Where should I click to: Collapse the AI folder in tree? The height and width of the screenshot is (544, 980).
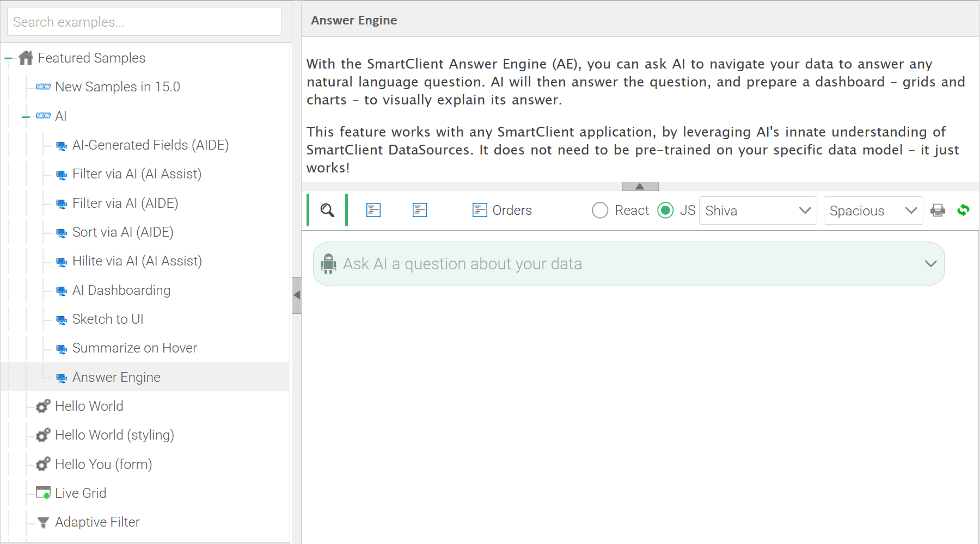click(x=26, y=116)
